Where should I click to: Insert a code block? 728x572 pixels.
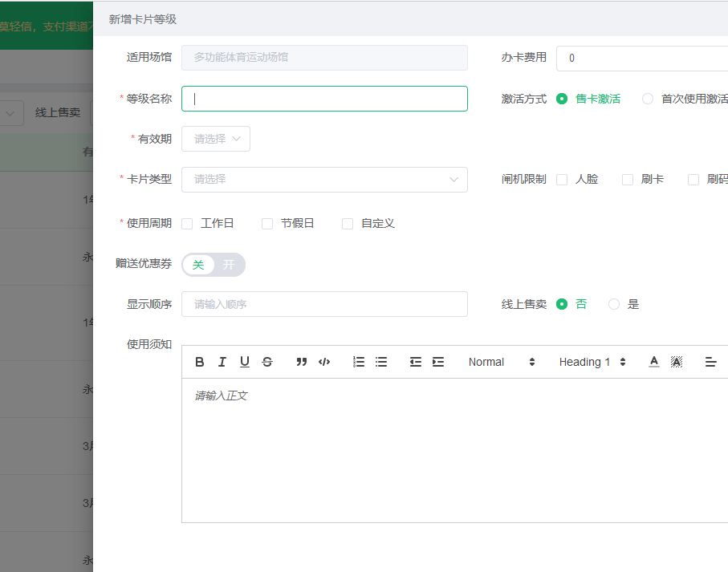[324, 362]
